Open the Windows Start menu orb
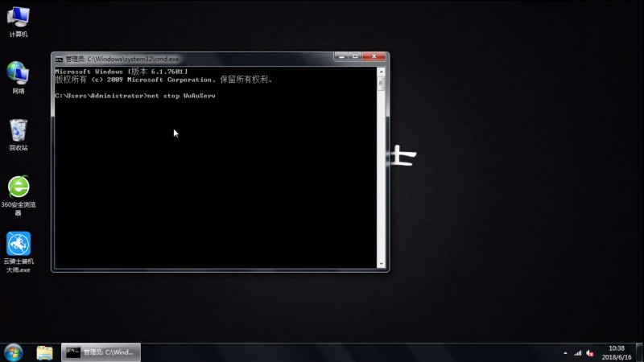The width and height of the screenshot is (644, 362). (x=14, y=352)
